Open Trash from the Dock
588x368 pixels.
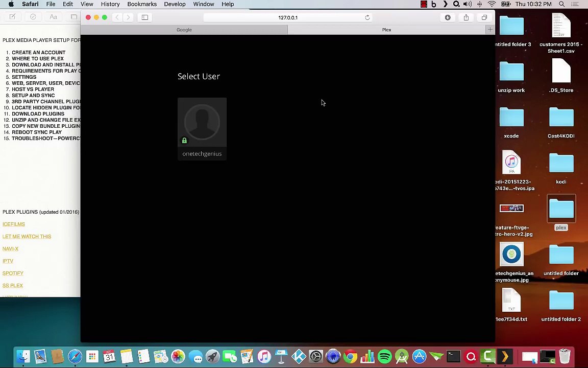tap(565, 356)
